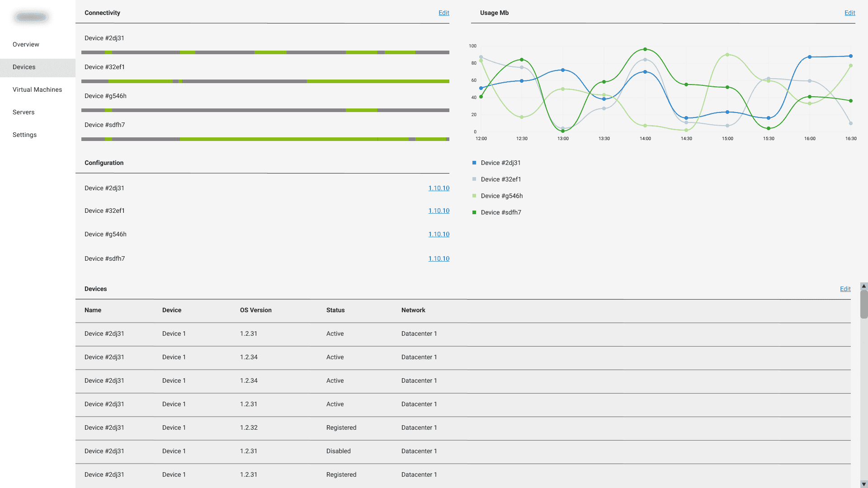
Task: Click the Device #sdfh7 legend label
Action: tap(501, 212)
